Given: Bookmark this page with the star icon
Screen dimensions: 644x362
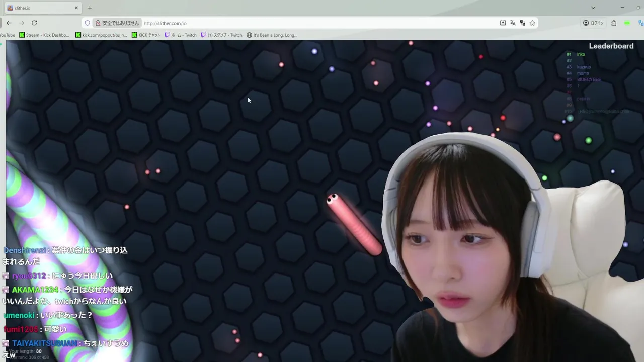Looking at the screenshot, I should (532, 23).
